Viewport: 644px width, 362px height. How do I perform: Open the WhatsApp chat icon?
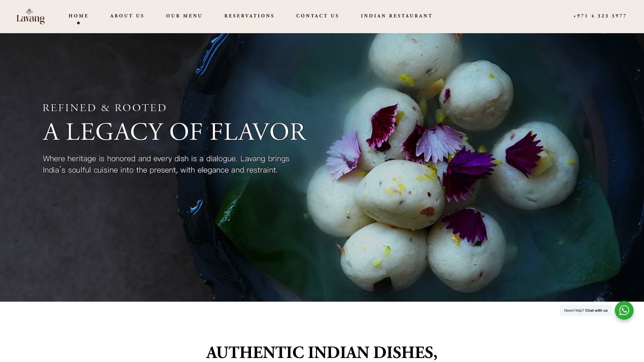coord(624,310)
